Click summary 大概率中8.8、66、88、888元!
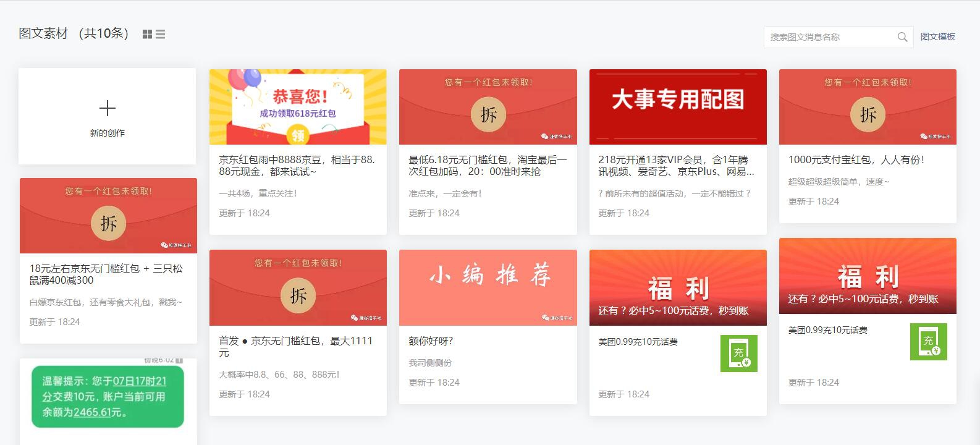Viewport: 980px width, 445px height. (279, 375)
